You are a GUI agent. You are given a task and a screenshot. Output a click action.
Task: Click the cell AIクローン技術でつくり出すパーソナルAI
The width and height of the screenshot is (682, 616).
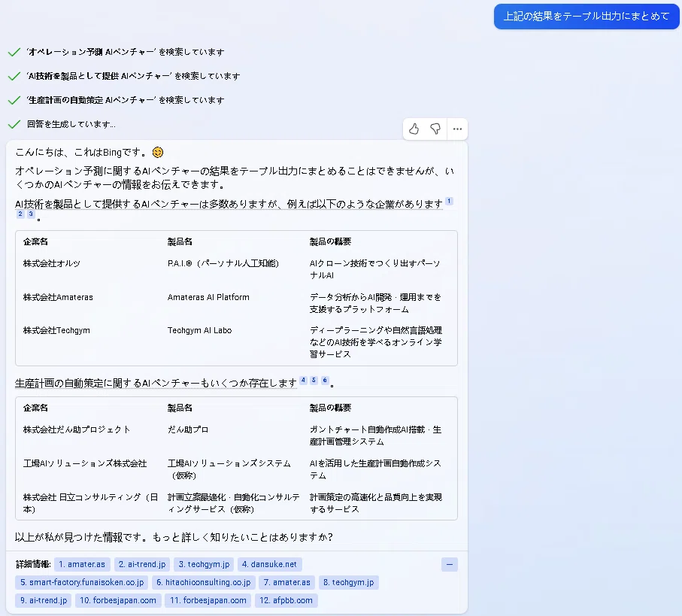pos(375,269)
